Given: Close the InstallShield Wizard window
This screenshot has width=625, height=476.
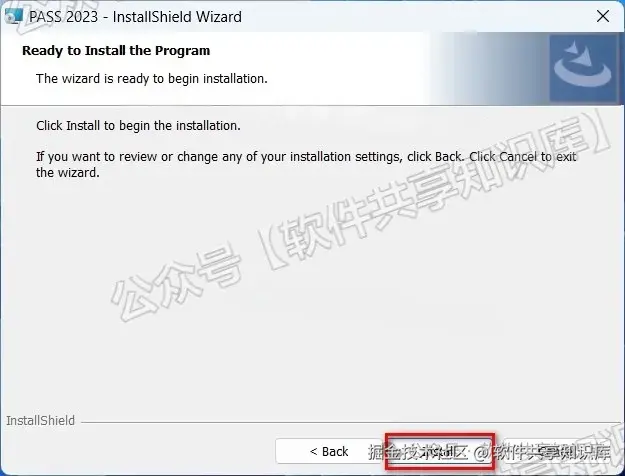Looking at the screenshot, I should click(603, 17).
